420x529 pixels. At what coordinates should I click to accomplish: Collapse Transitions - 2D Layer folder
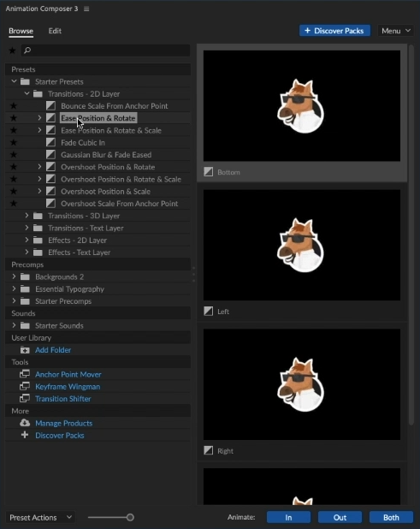click(x=27, y=93)
